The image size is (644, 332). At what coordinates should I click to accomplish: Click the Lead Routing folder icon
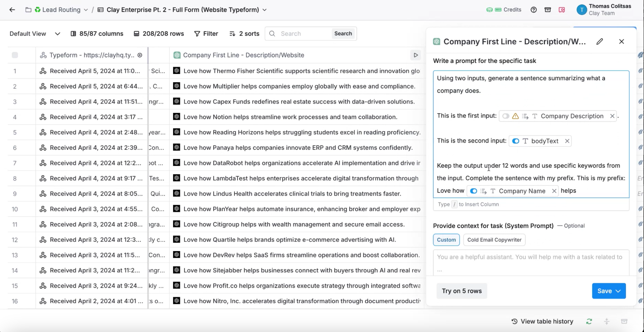point(28,10)
